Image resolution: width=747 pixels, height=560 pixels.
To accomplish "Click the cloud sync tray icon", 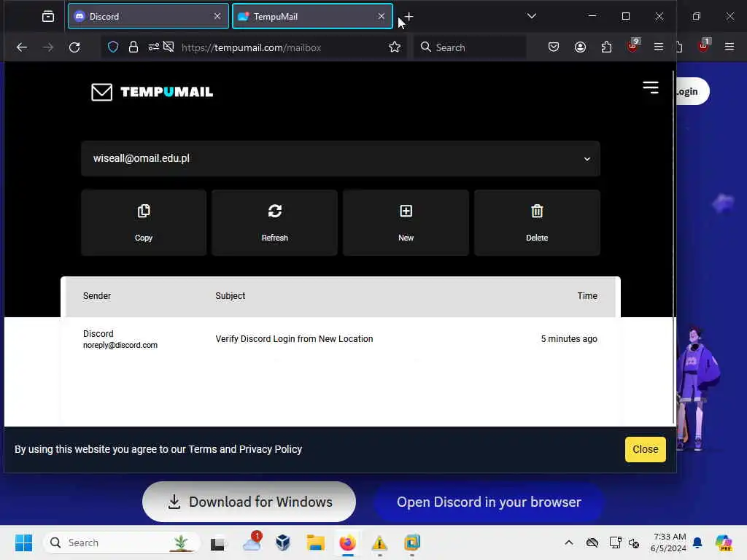I will pyautogui.click(x=592, y=542).
